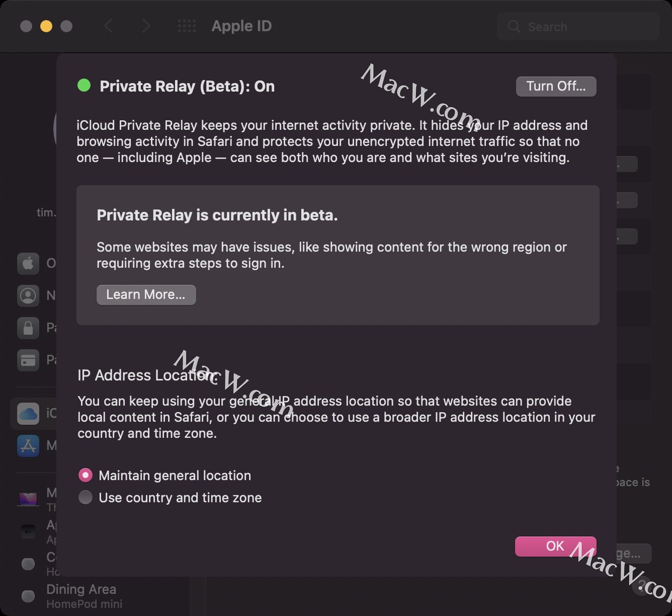Viewport: 672px width, 616px height.
Task: Select the Apple TV device icon
Action: point(28,532)
